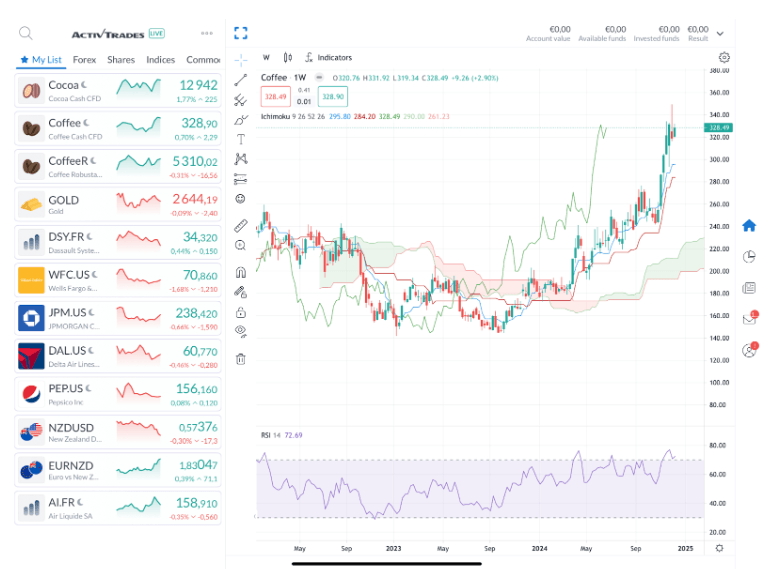Click the Account value figure
Image resolution: width=770 pixels, height=574 pixels.
[x=560, y=29]
